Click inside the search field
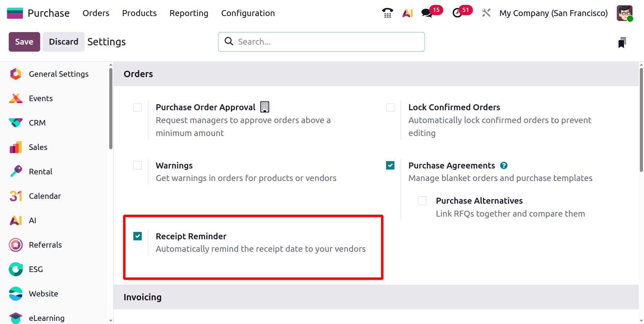Image resolution: width=644 pixels, height=324 pixels. (x=321, y=42)
